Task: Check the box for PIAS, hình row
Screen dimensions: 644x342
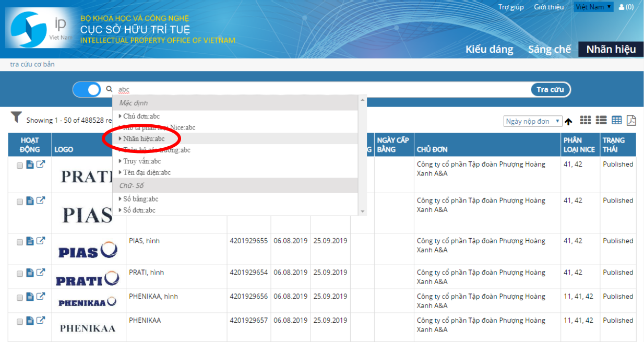Action: (20, 242)
